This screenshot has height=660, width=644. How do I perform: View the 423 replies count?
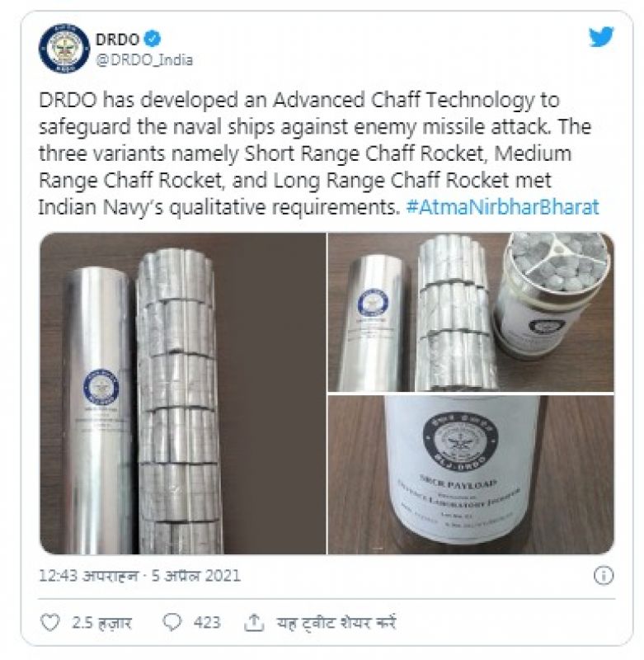pyautogui.click(x=207, y=623)
